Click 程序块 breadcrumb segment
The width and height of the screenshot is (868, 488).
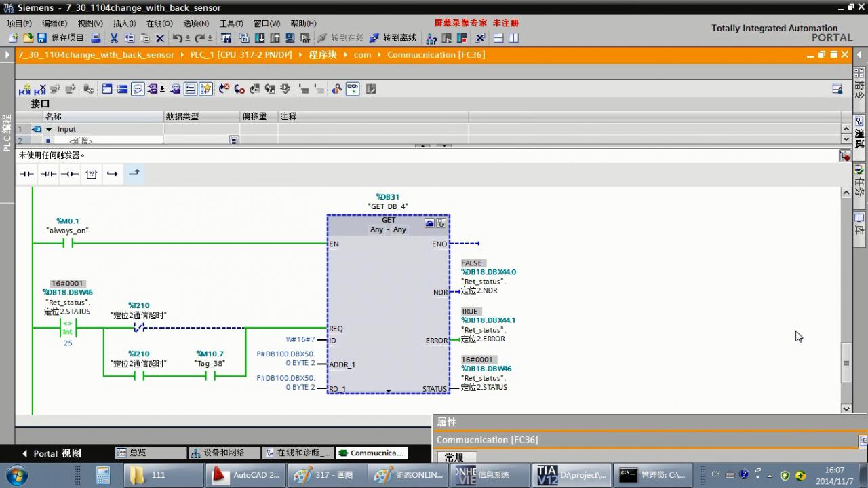323,55
